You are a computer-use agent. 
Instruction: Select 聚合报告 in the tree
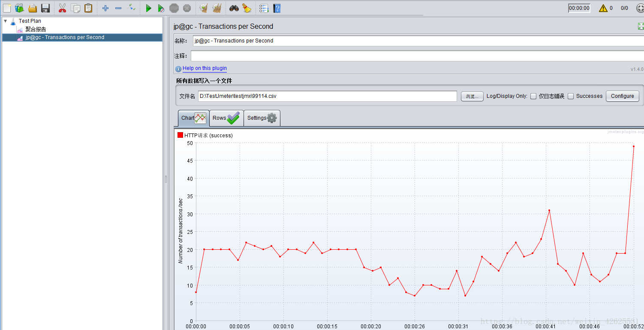click(x=36, y=29)
